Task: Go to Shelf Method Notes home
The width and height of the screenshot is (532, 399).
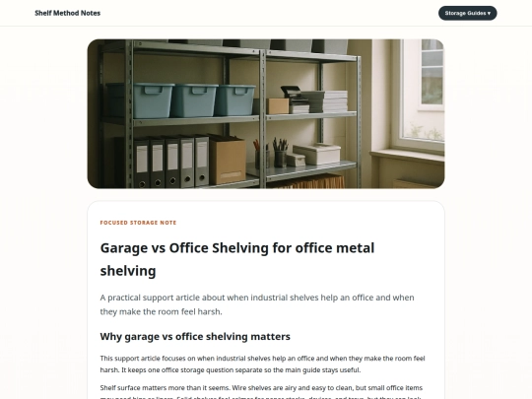Action: click(x=68, y=13)
